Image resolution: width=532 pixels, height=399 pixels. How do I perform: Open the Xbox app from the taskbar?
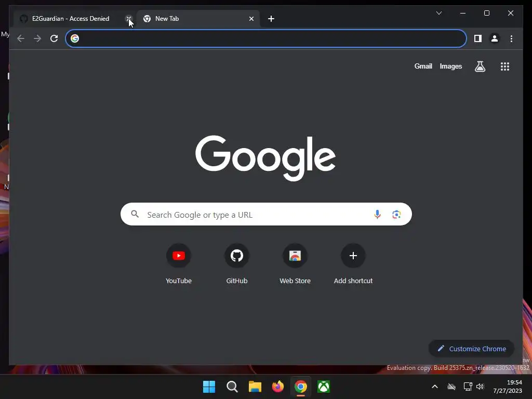click(x=324, y=387)
